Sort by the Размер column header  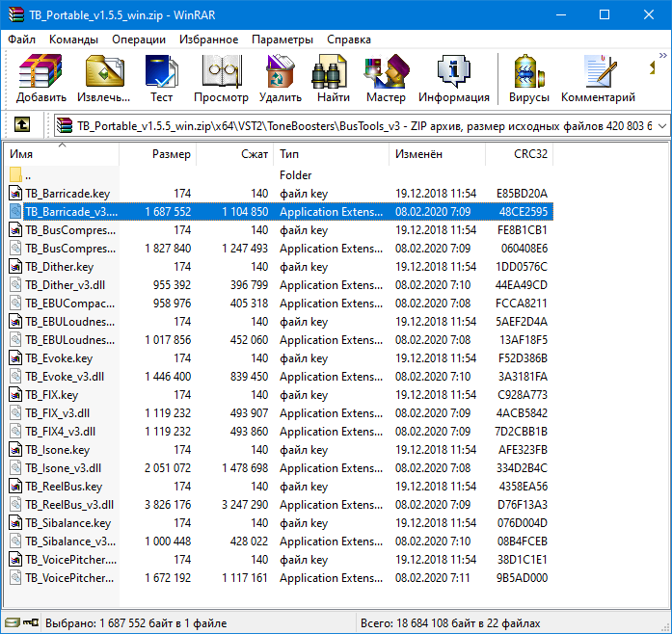158,154
